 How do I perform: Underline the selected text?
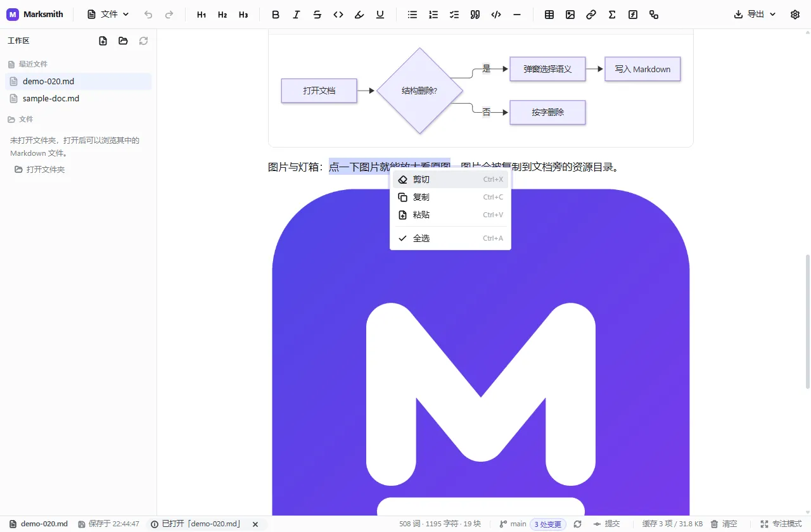coord(380,15)
